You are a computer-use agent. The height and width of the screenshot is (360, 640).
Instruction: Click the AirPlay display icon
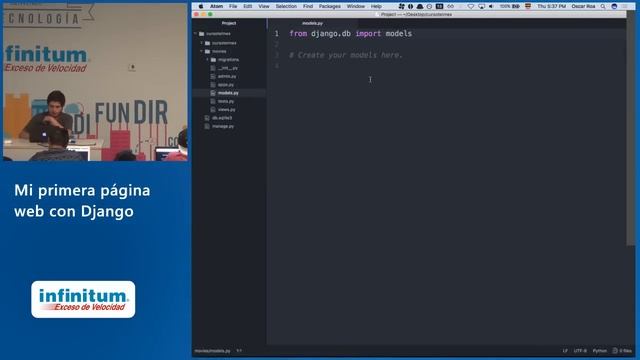pyautogui.click(x=481, y=7)
